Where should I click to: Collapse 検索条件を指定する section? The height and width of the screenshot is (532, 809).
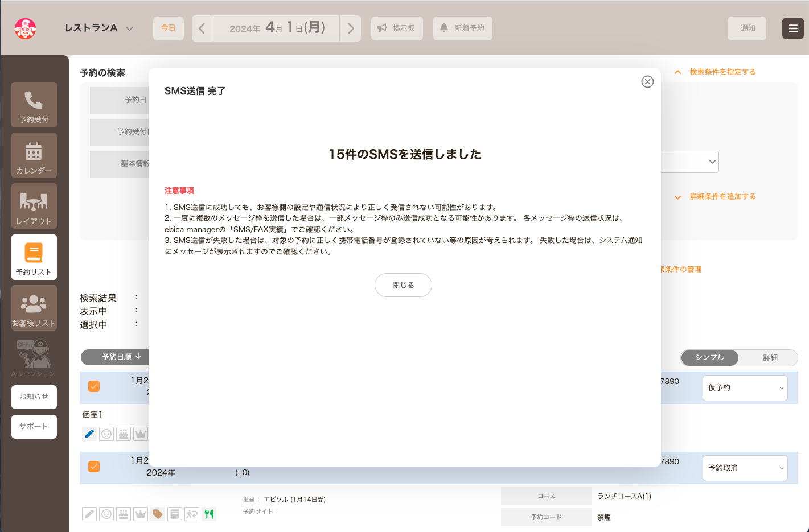click(x=716, y=72)
